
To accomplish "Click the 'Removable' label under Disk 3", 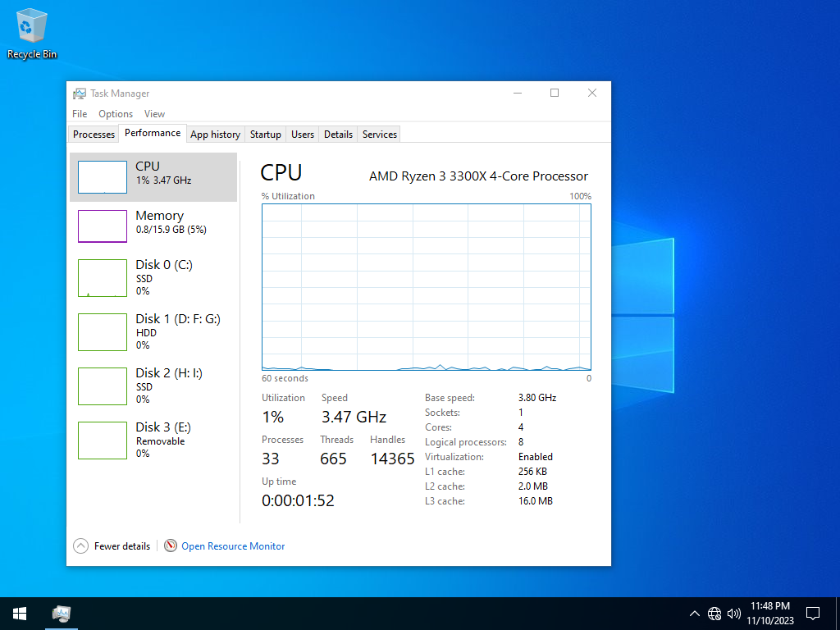I will point(160,441).
